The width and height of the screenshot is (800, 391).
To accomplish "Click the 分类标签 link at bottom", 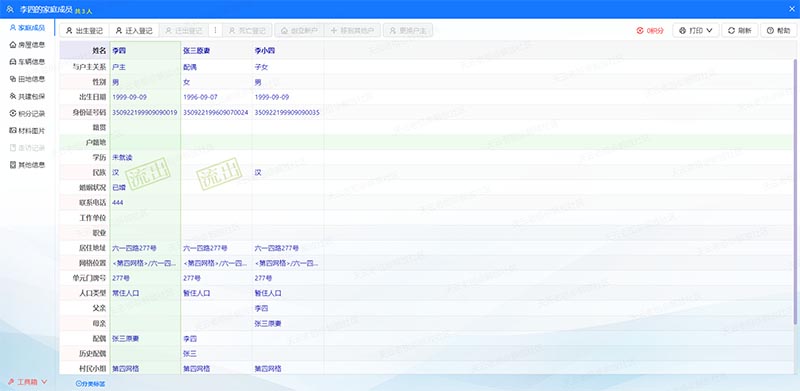I will tap(90, 383).
